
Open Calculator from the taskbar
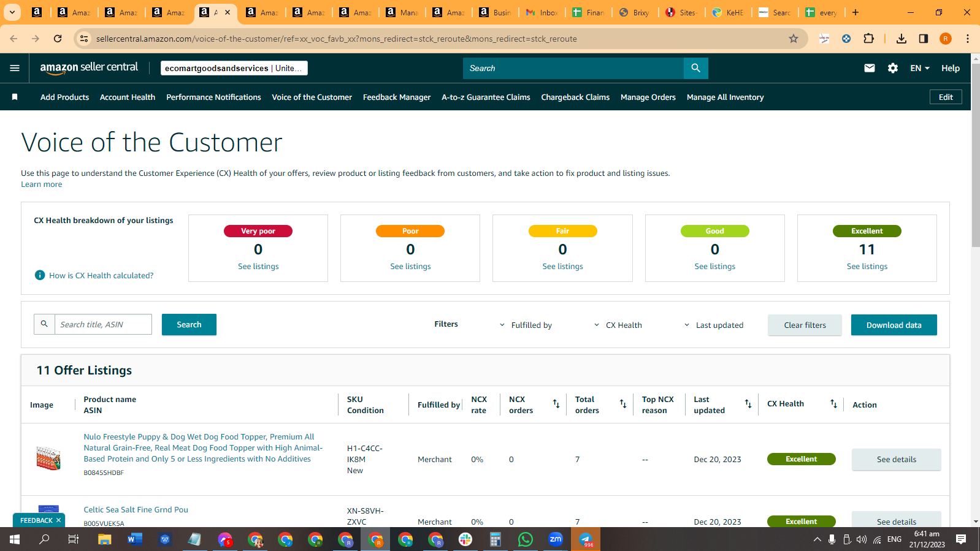496,539
